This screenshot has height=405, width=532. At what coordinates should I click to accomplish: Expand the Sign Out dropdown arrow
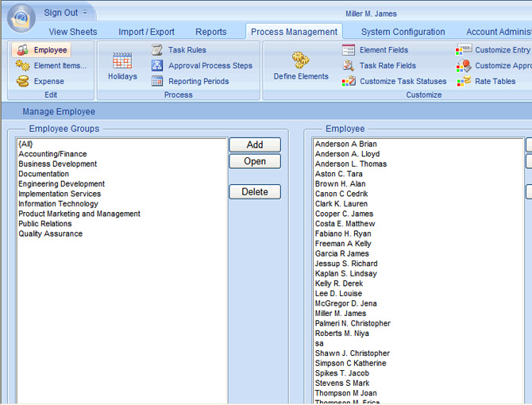[85, 13]
